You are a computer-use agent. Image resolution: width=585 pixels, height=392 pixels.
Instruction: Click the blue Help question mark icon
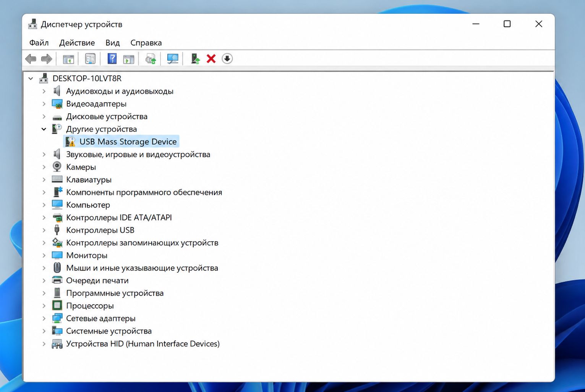point(112,58)
